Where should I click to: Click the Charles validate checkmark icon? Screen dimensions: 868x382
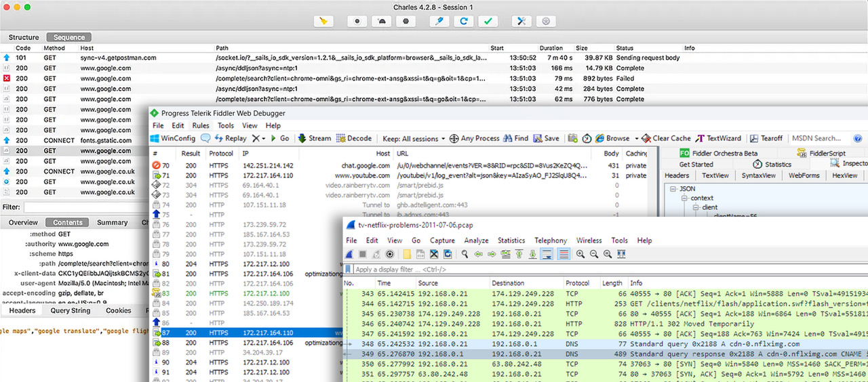click(488, 21)
